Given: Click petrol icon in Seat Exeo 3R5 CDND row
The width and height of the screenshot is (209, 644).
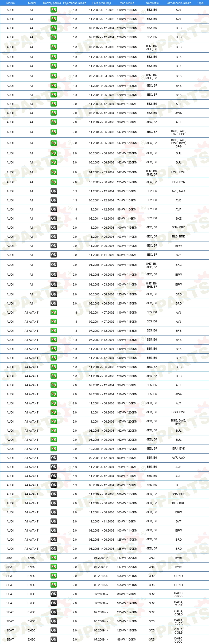Looking at the screenshot, I should 54,585.
